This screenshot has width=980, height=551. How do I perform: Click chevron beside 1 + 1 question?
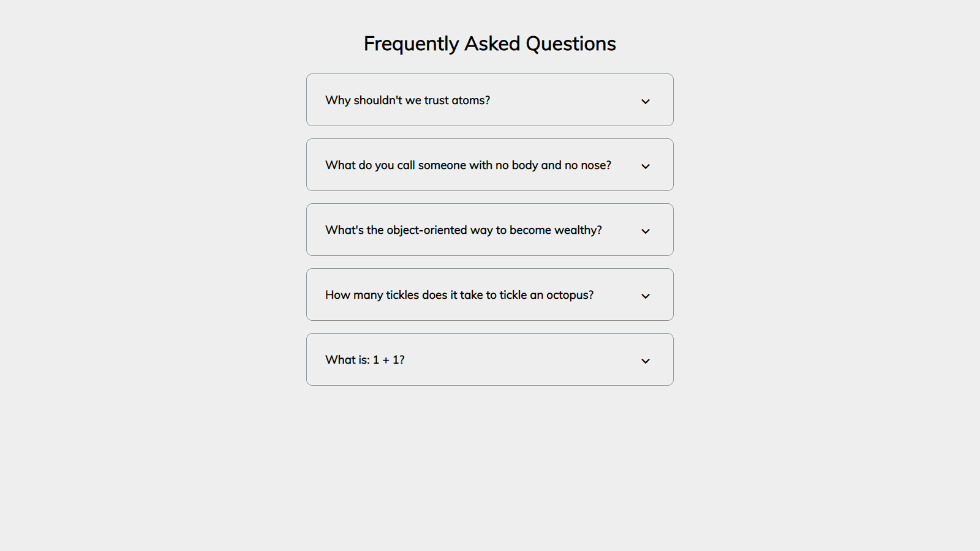point(645,361)
